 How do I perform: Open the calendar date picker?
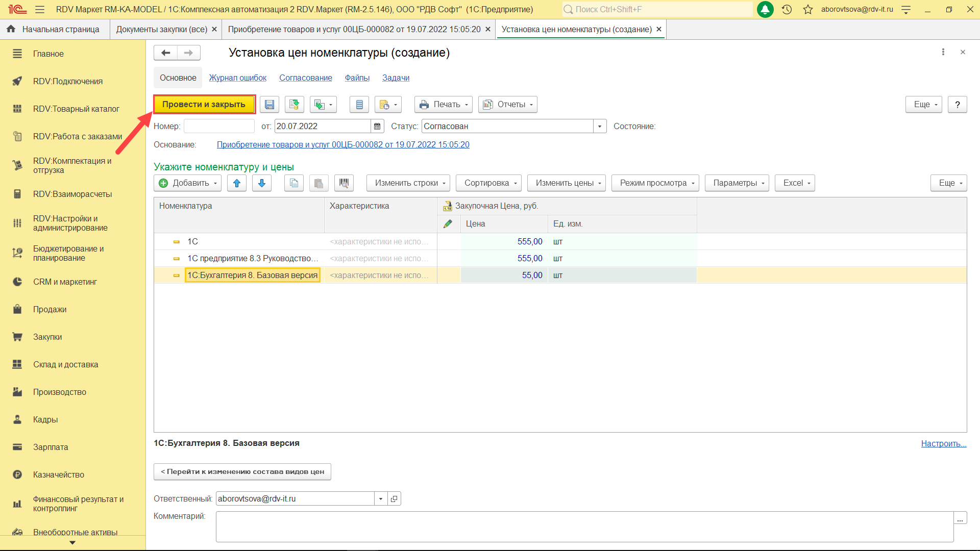377,127
